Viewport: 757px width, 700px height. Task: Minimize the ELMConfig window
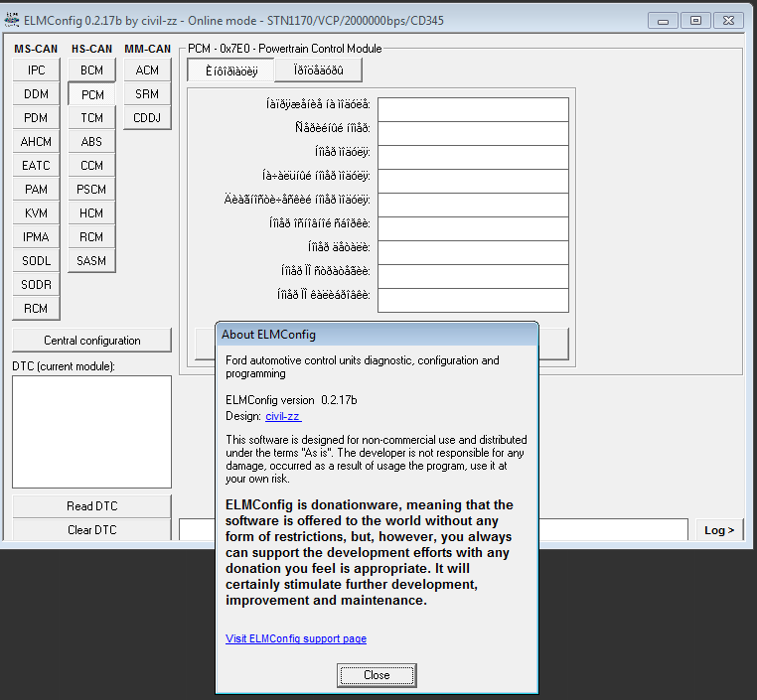(663, 21)
